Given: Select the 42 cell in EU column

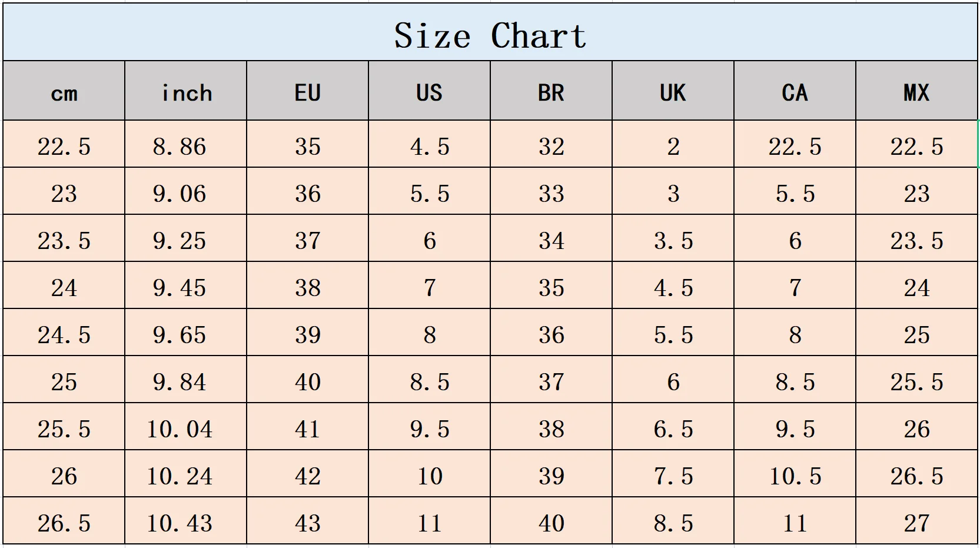Looking at the screenshot, I should click(307, 476).
